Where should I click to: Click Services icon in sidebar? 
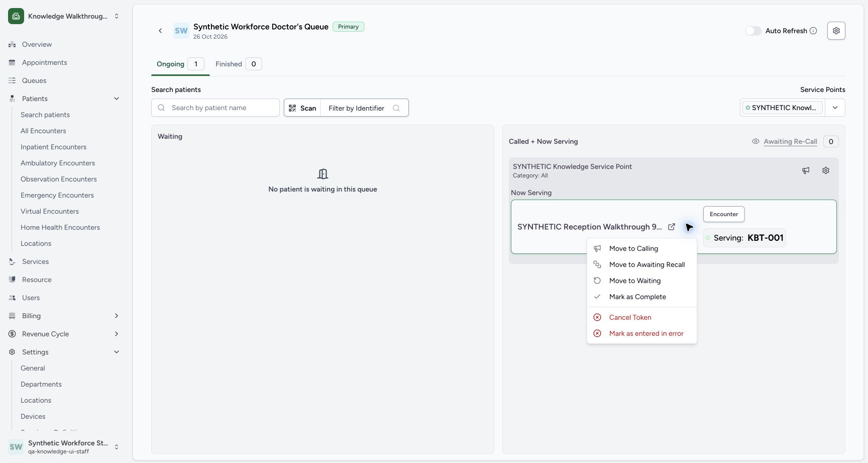coord(12,261)
